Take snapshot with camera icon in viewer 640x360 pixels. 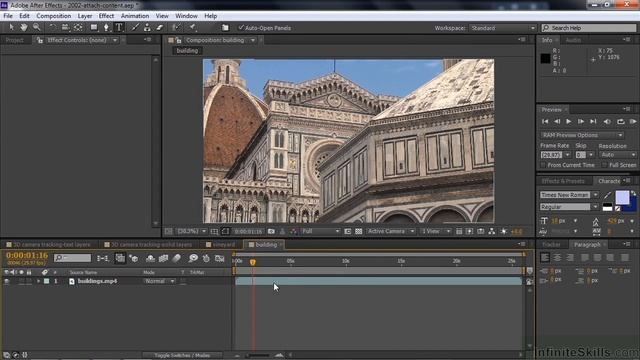[x=271, y=231]
